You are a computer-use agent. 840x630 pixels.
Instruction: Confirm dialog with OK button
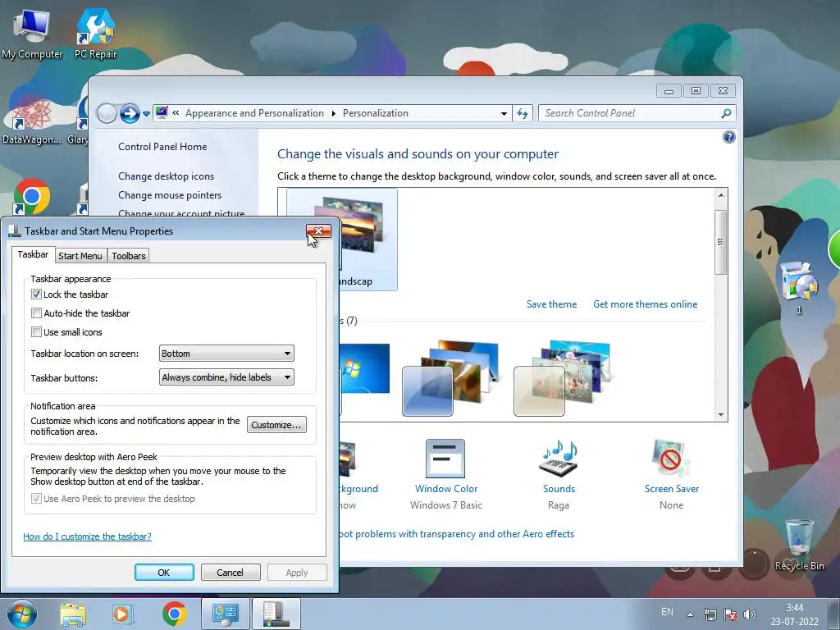[164, 572]
